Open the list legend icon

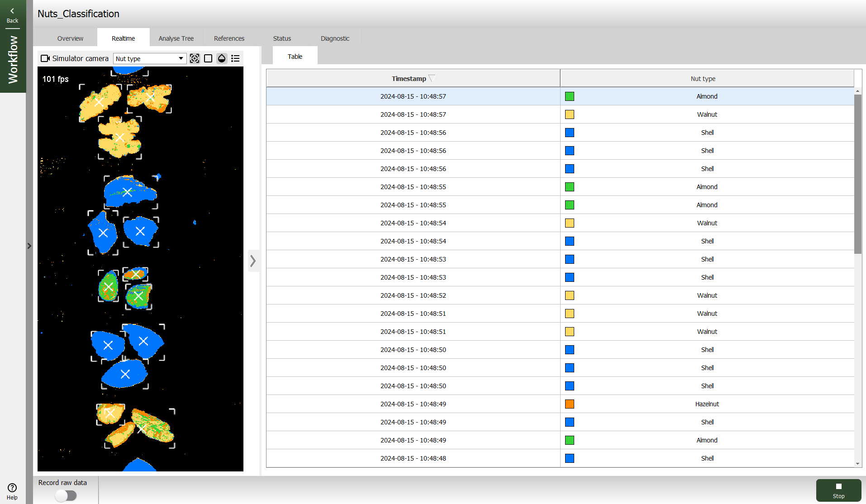coord(235,58)
